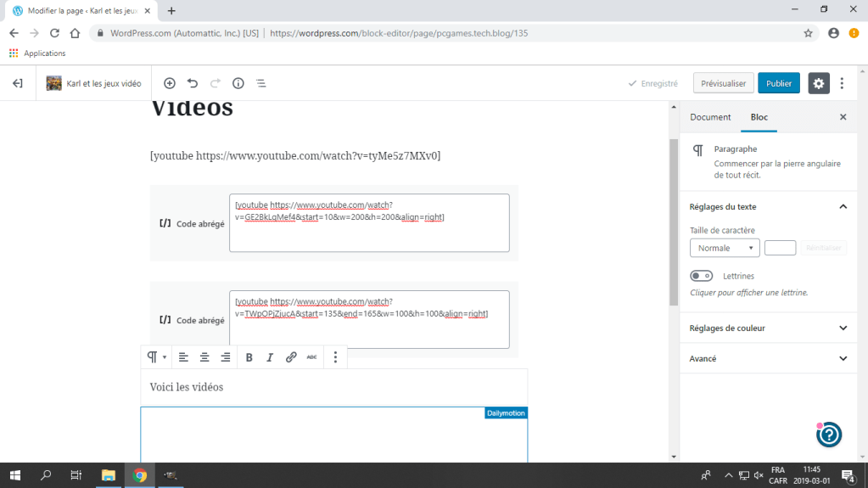868x488 pixels.
Task: Expand the Réglages de couleur section
Action: tap(843, 328)
